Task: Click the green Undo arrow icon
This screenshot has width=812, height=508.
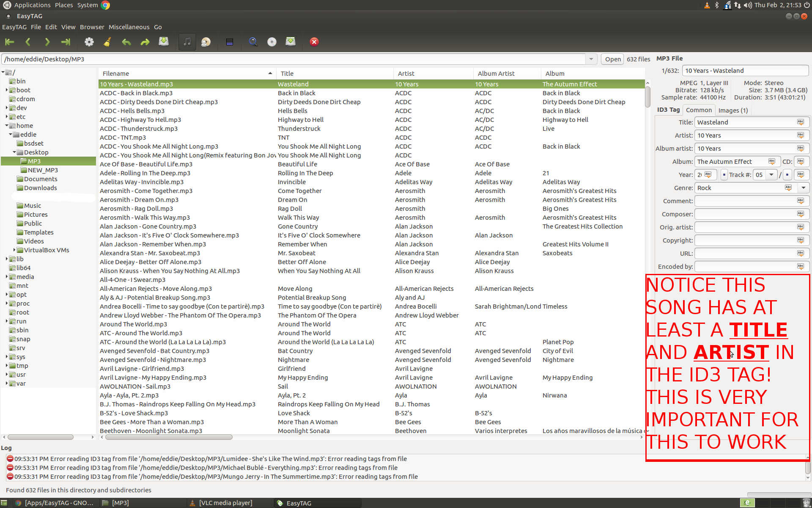Action: pyautogui.click(x=126, y=41)
